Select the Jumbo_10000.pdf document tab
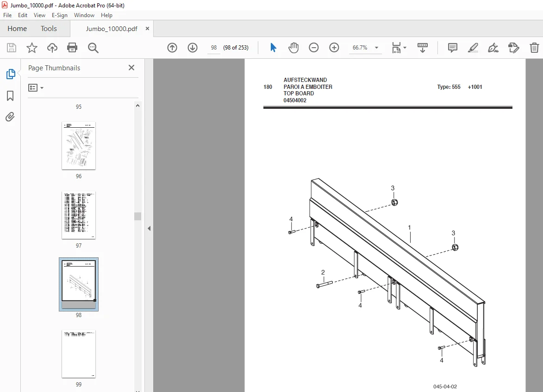Viewport: 543px width, 392px height. tap(112, 29)
